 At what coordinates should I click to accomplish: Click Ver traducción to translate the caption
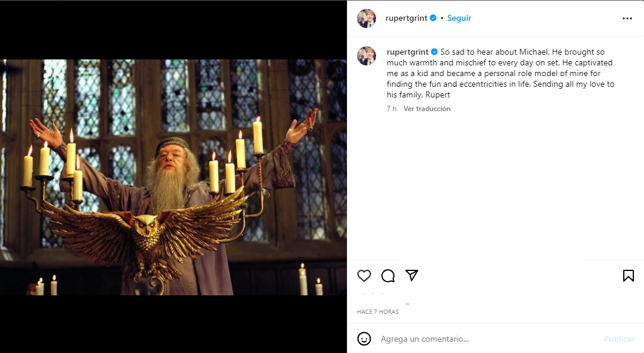[x=427, y=108]
